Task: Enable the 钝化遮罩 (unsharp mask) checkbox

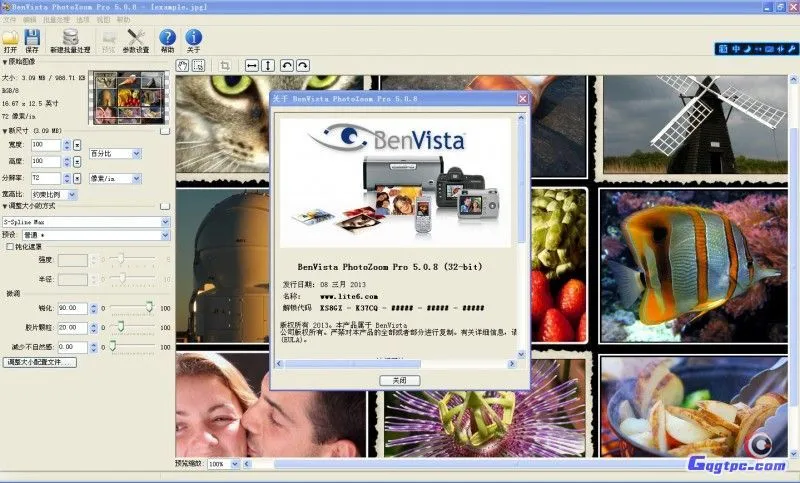Action: tap(11, 246)
